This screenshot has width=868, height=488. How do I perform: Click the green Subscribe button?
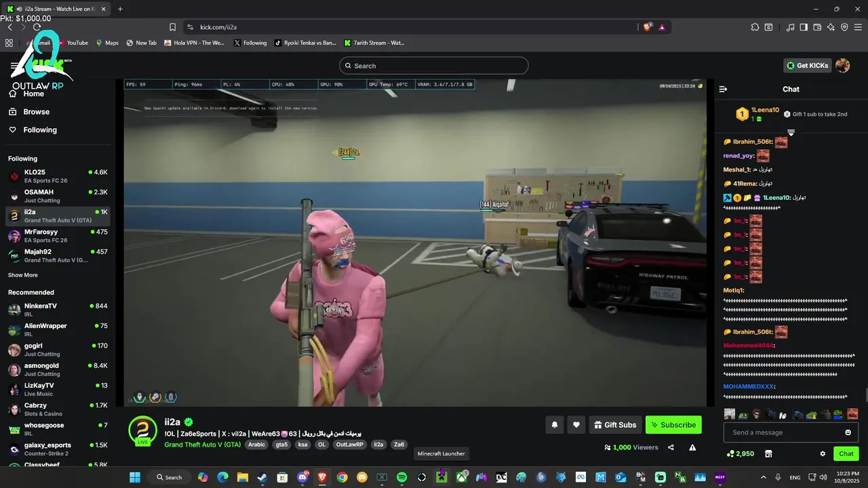(673, 425)
